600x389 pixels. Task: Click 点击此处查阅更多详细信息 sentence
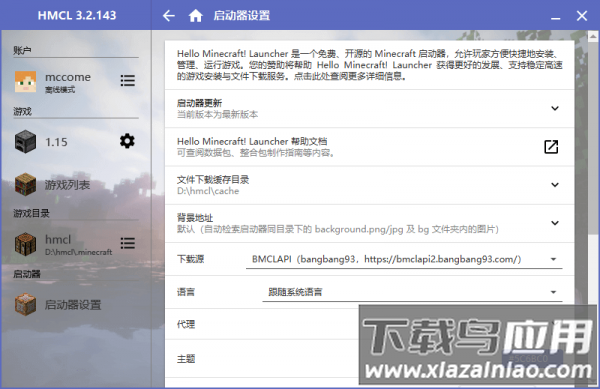click(x=349, y=76)
